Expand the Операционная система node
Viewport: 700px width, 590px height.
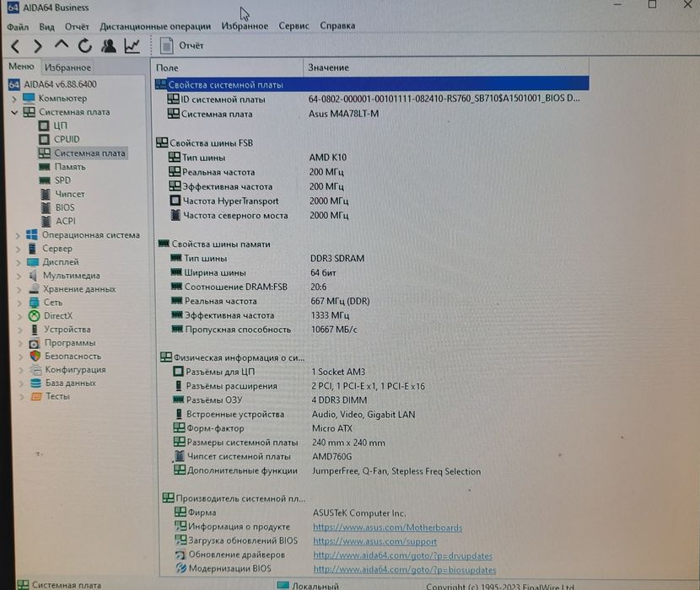(x=18, y=235)
